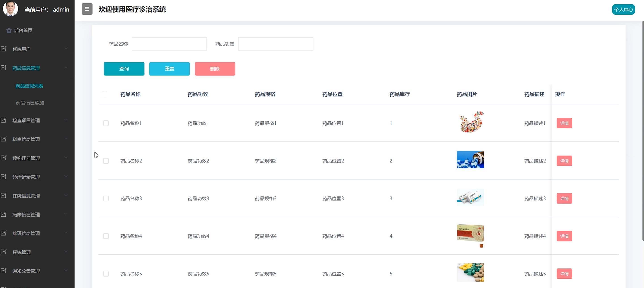Screen dimensions: 644x288
Task: Collapse the 药品信息管理 menu chevron
Action: (66, 68)
